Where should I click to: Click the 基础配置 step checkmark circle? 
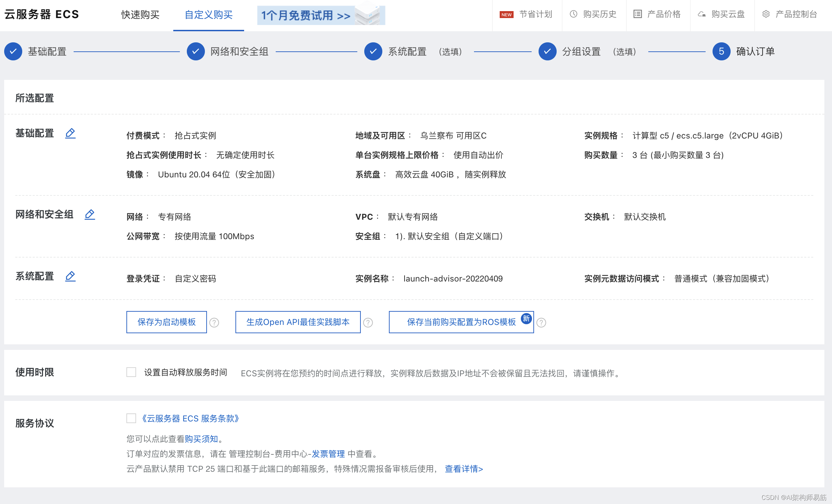pyautogui.click(x=13, y=51)
